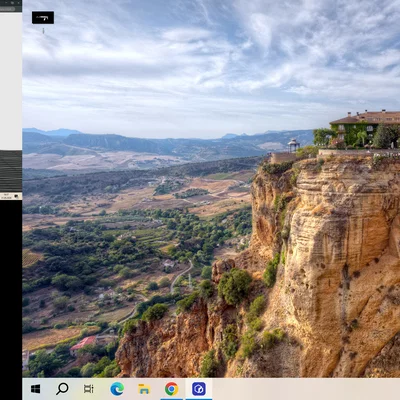400x400 pixels.
Task: Switch to Google Chrome in taskbar
Action: click(x=171, y=389)
